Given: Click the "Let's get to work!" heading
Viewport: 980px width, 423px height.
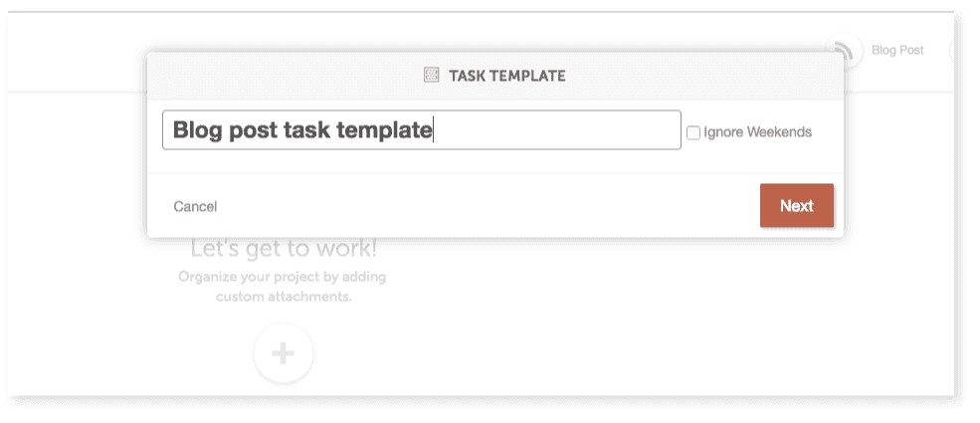Looking at the screenshot, I should click(x=284, y=249).
